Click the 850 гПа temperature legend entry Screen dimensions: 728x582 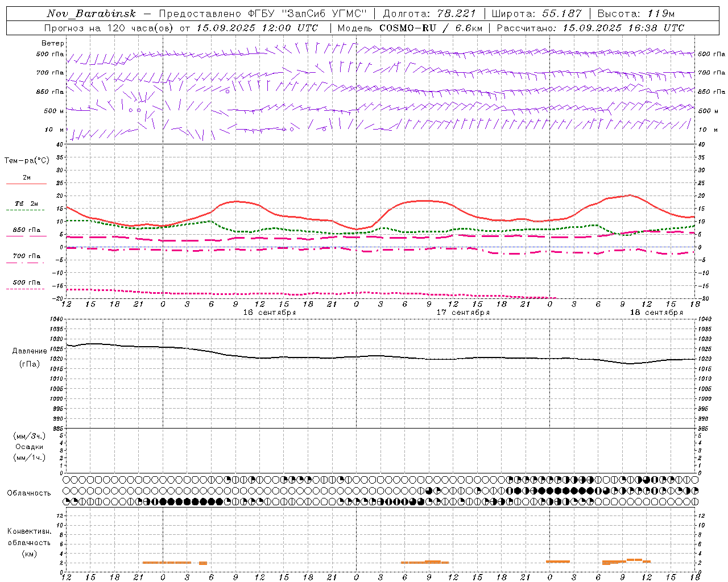click(x=27, y=230)
